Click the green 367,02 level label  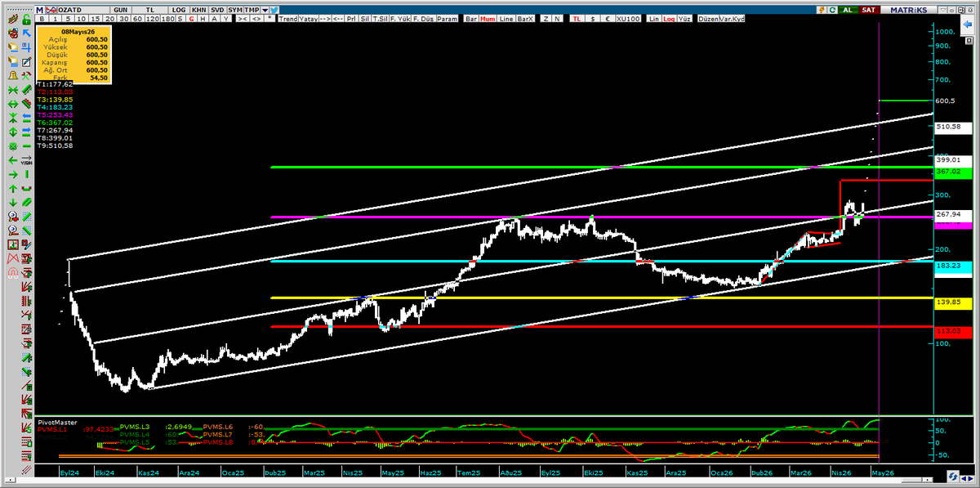click(x=953, y=172)
